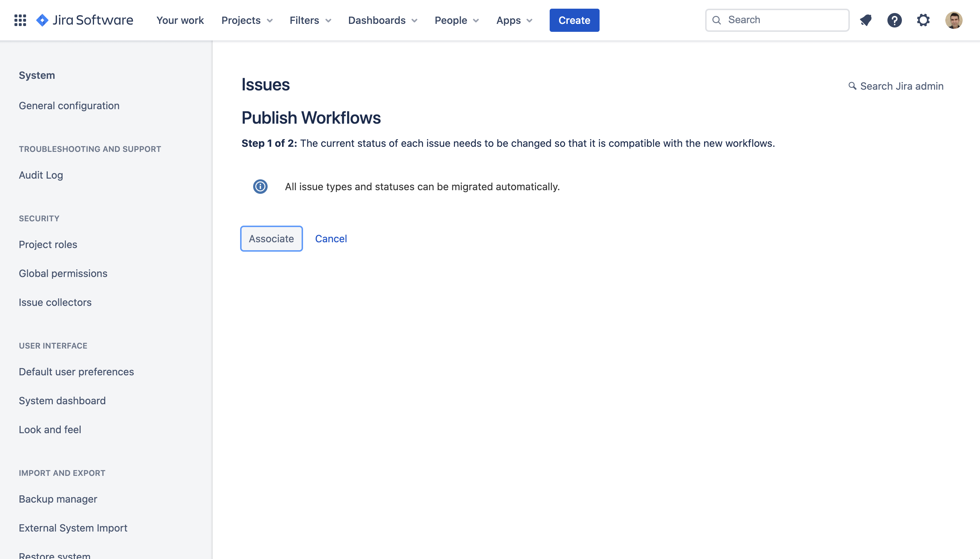Expand the Apps dropdown
The image size is (980, 559).
click(x=514, y=20)
